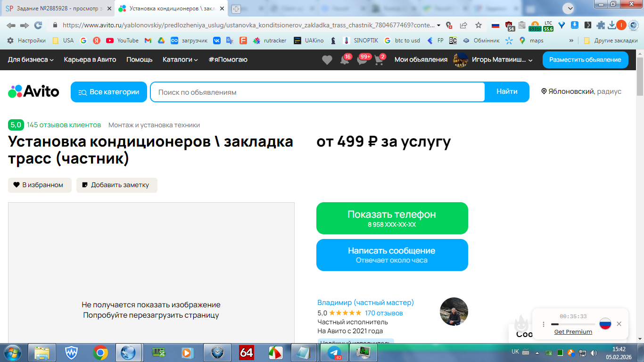Open the rutracker bookmark

pos(270,41)
